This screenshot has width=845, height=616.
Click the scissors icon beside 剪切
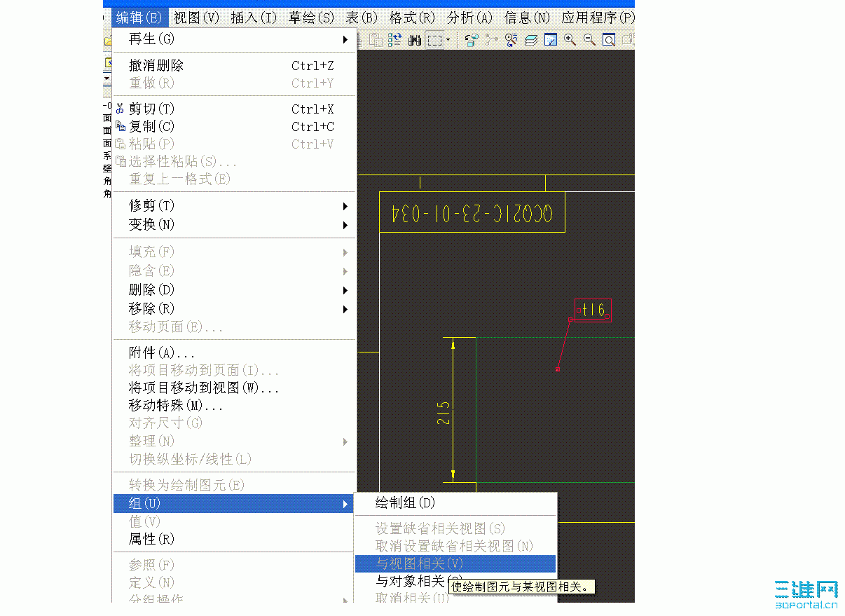pos(120,109)
